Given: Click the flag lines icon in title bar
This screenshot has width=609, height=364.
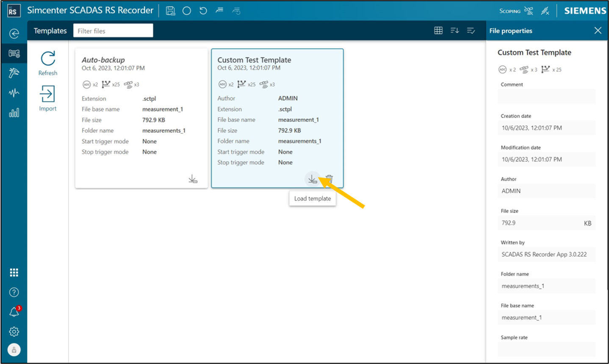Looking at the screenshot, I should click(219, 10).
